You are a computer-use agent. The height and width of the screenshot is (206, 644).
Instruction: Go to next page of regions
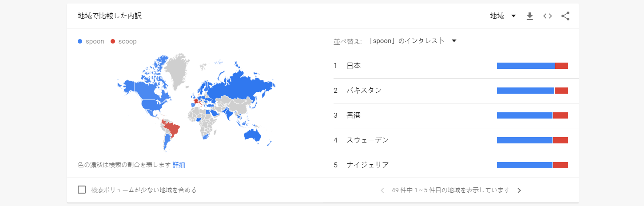tap(519, 190)
